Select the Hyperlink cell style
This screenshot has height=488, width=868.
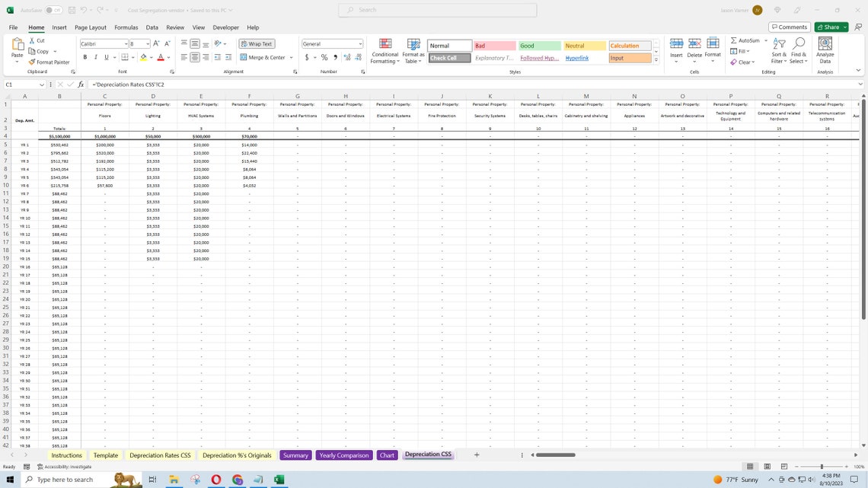[x=576, y=57]
